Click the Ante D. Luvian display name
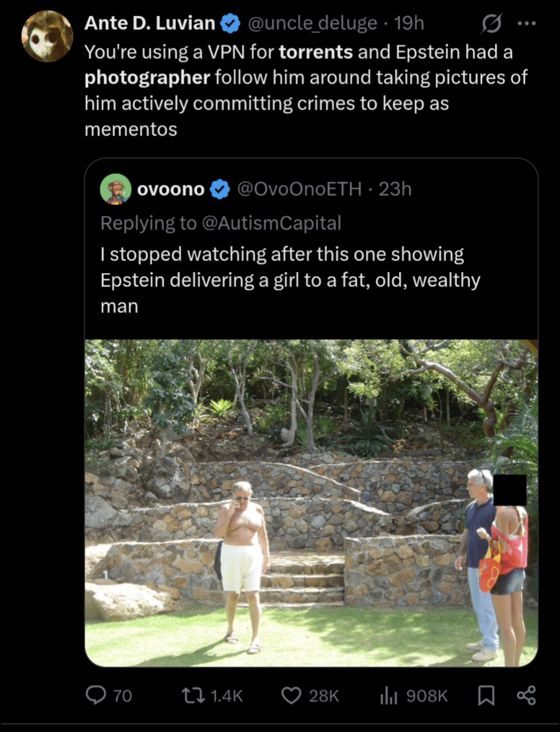The width and height of the screenshot is (560, 732). 150,23
